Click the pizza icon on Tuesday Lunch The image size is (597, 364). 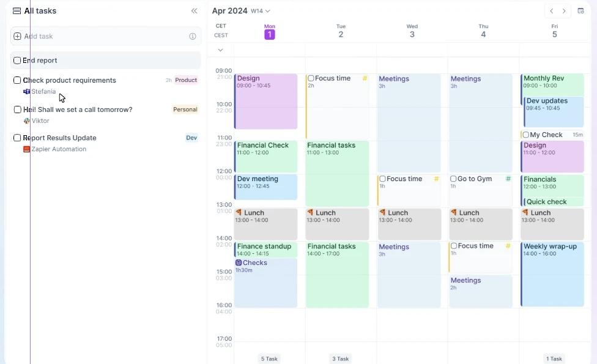tap(310, 212)
